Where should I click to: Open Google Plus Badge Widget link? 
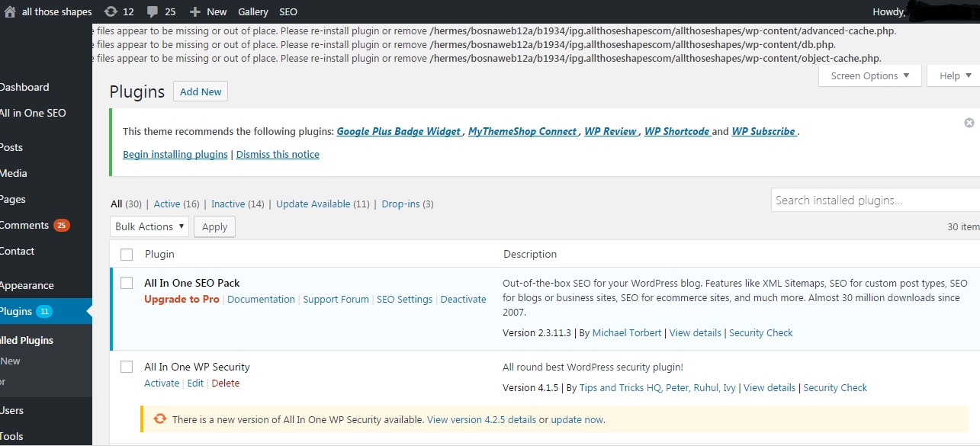coord(399,131)
